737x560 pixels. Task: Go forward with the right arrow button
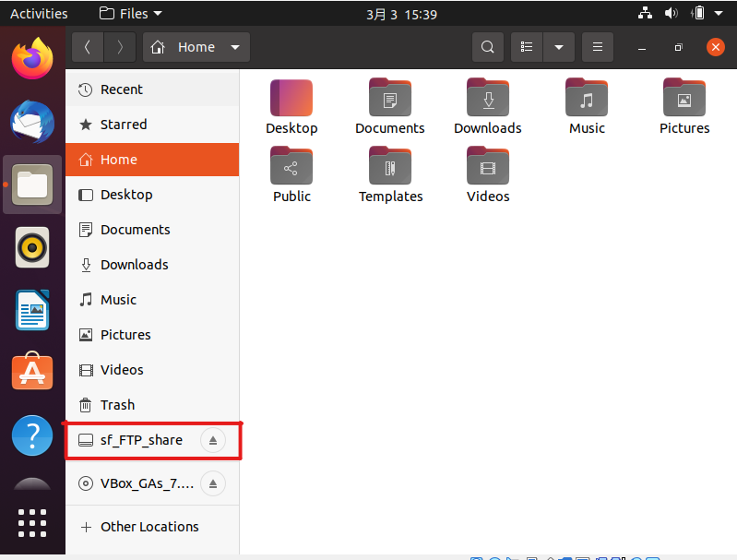tap(120, 47)
